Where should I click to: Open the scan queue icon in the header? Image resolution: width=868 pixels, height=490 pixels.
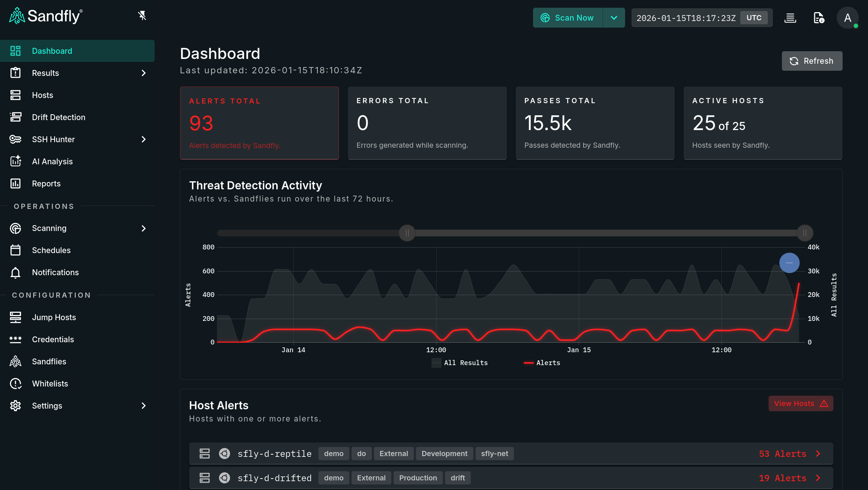click(x=790, y=18)
